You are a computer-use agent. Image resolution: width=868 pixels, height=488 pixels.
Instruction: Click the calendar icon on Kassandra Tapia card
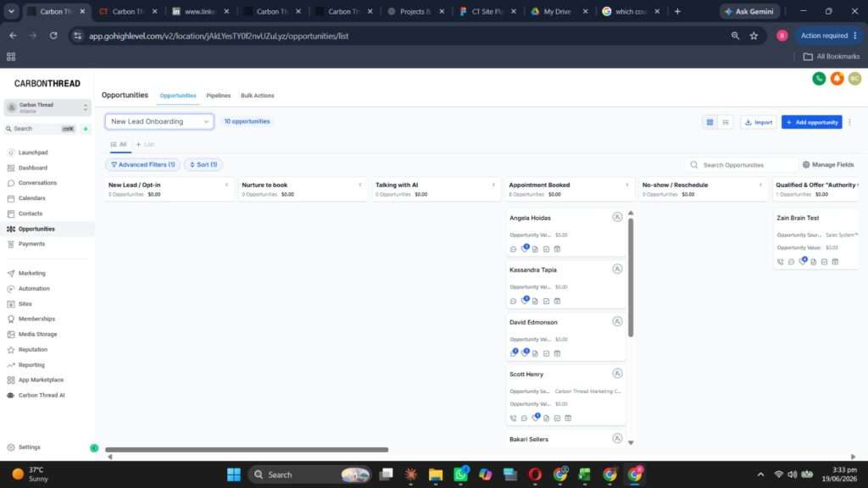click(558, 302)
